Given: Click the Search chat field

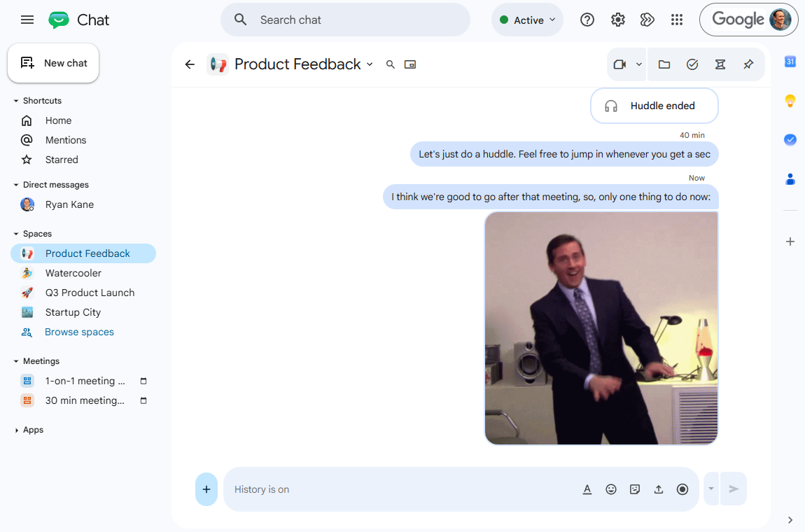Looking at the screenshot, I should 345,20.
